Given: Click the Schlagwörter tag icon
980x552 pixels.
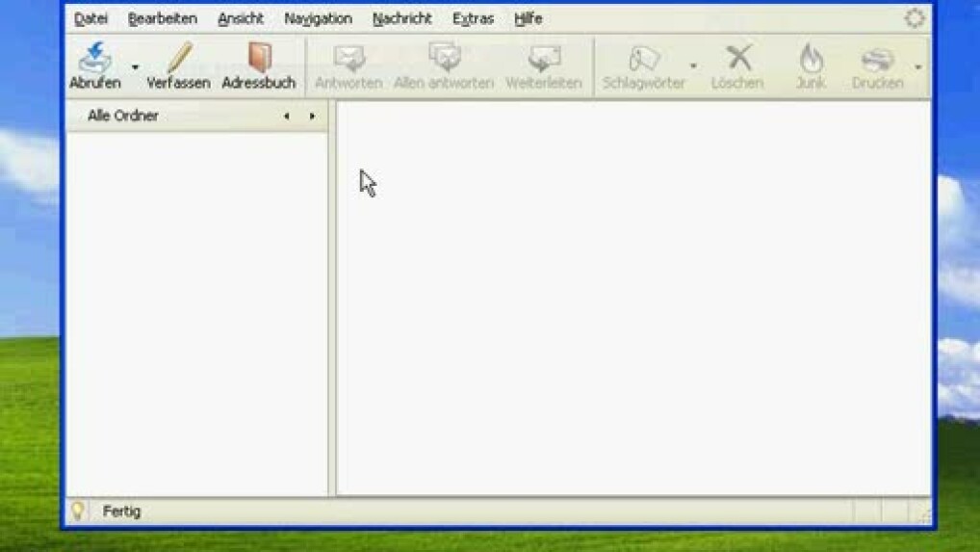Looking at the screenshot, I should [643, 59].
